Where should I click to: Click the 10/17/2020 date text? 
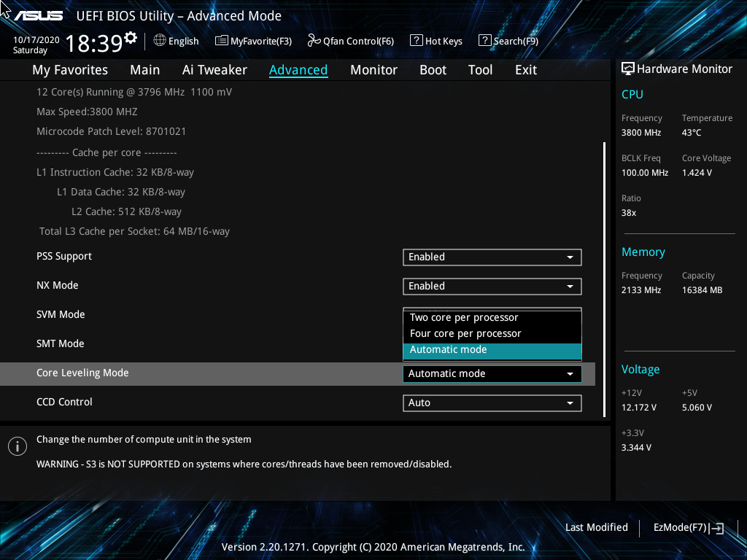point(36,40)
